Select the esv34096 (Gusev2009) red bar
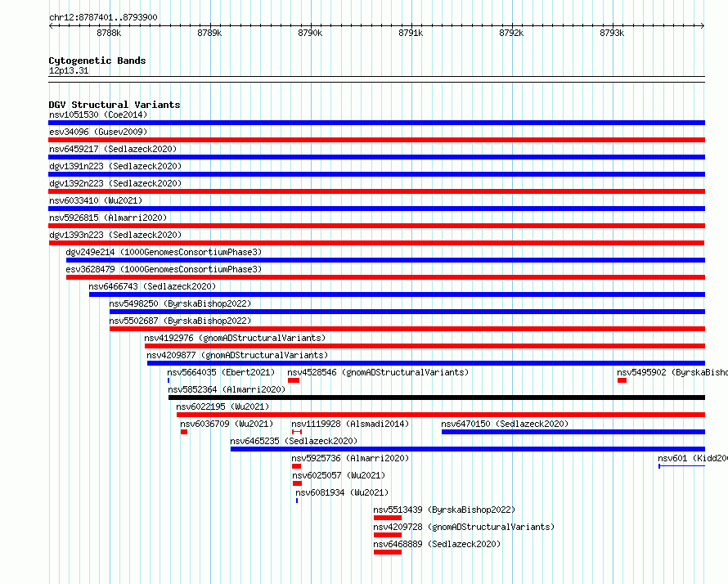The image size is (728, 584). coord(376,140)
